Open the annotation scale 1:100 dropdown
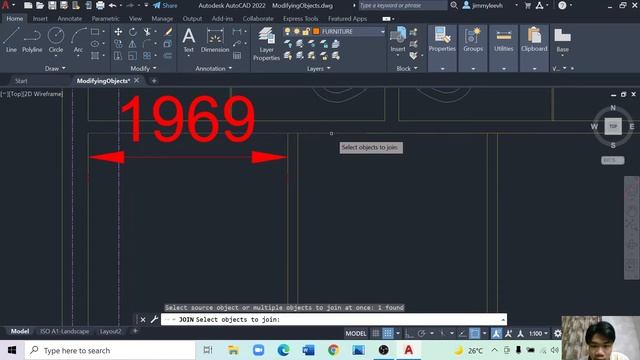Screen dimensions: 640x360 [x=538, y=333]
